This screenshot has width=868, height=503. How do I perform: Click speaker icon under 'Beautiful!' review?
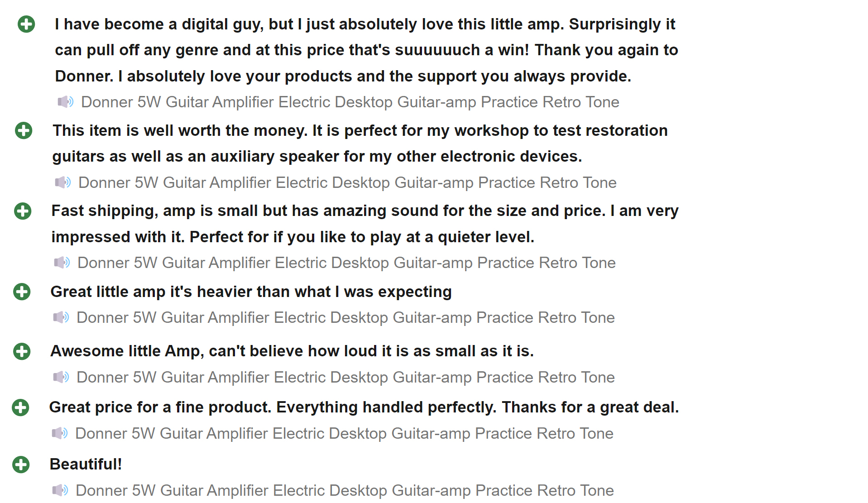pos(60,490)
